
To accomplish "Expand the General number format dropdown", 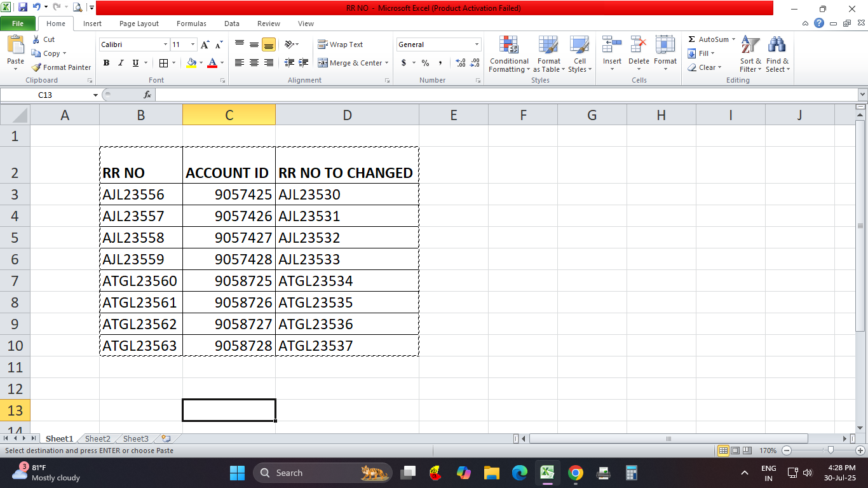I will click(x=477, y=44).
